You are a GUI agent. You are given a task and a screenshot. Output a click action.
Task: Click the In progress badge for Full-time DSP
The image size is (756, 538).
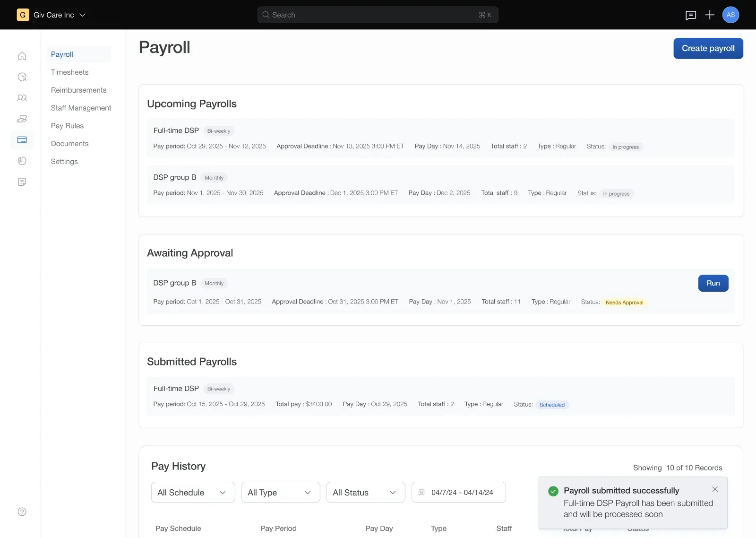626,147
